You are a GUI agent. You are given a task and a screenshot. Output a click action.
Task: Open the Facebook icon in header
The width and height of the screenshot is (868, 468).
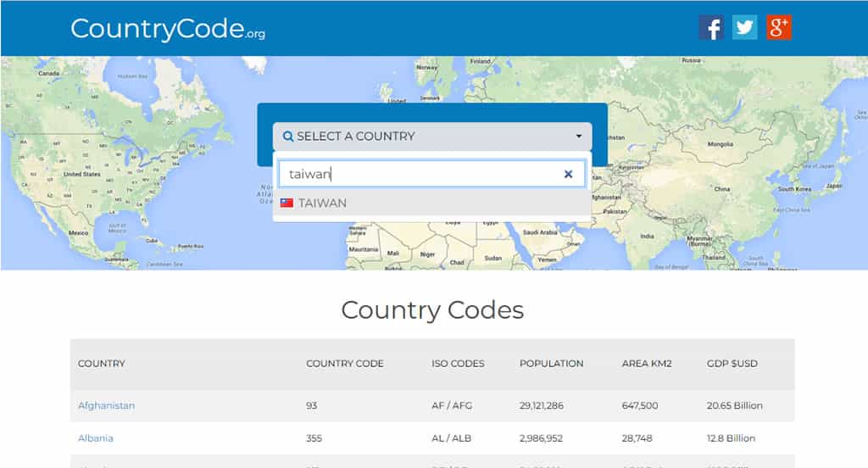[711, 27]
